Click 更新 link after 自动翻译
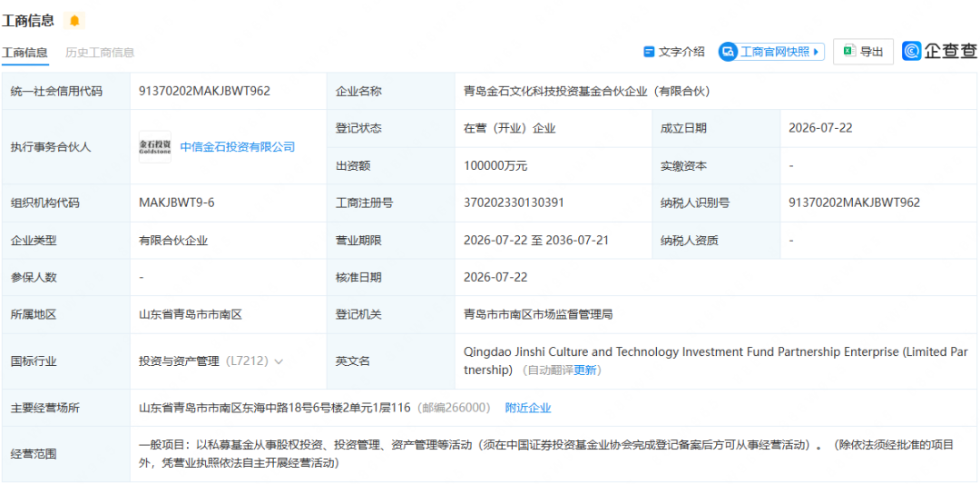The width and height of the screenshot is (980, 484). [x=585, y=370]
